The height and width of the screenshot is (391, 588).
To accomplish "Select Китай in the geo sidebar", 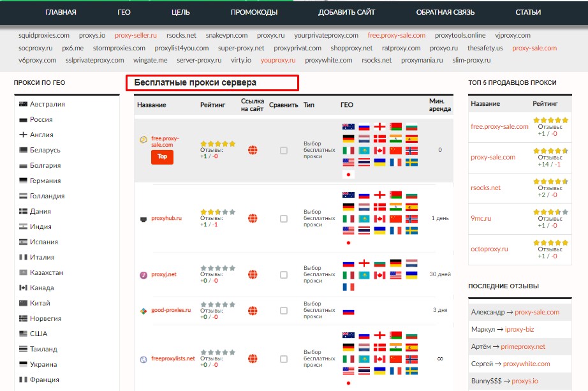I will pos(40,303).
